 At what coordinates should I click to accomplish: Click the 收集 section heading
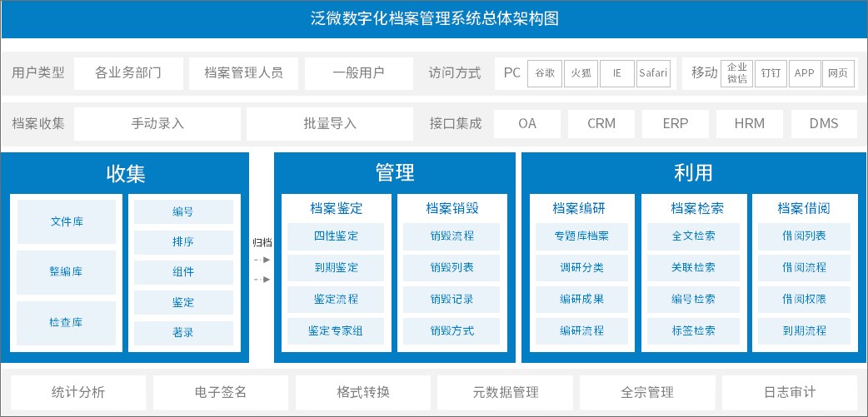126,174
